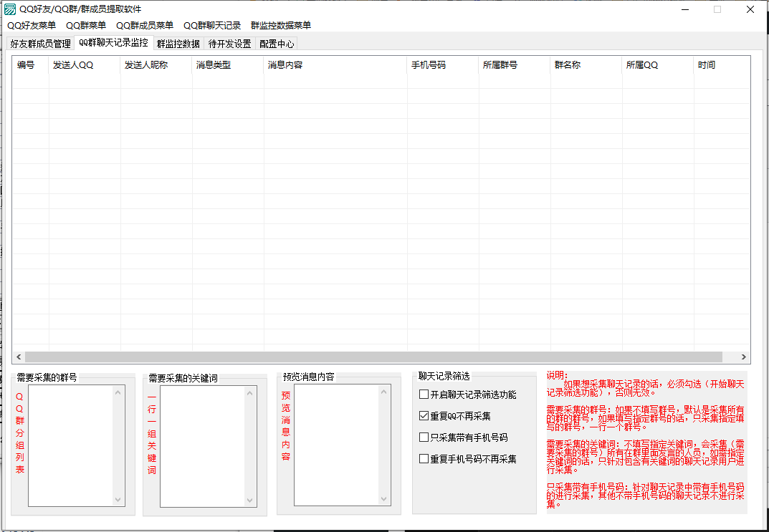Click up arrow in 预览消息内容 scrollbar
This screenshot has height=532, width=769.
click(384, 392)
